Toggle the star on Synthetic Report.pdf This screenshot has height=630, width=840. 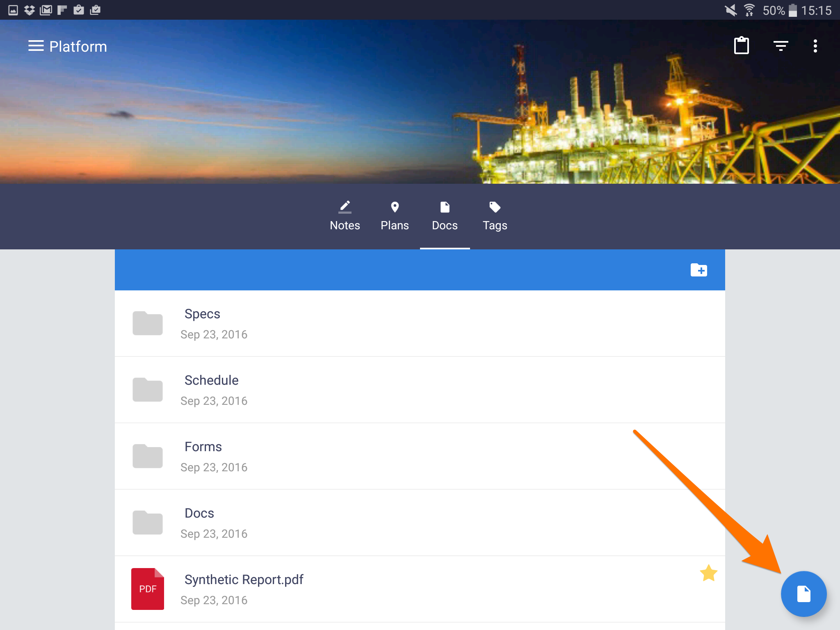(708, 573)
